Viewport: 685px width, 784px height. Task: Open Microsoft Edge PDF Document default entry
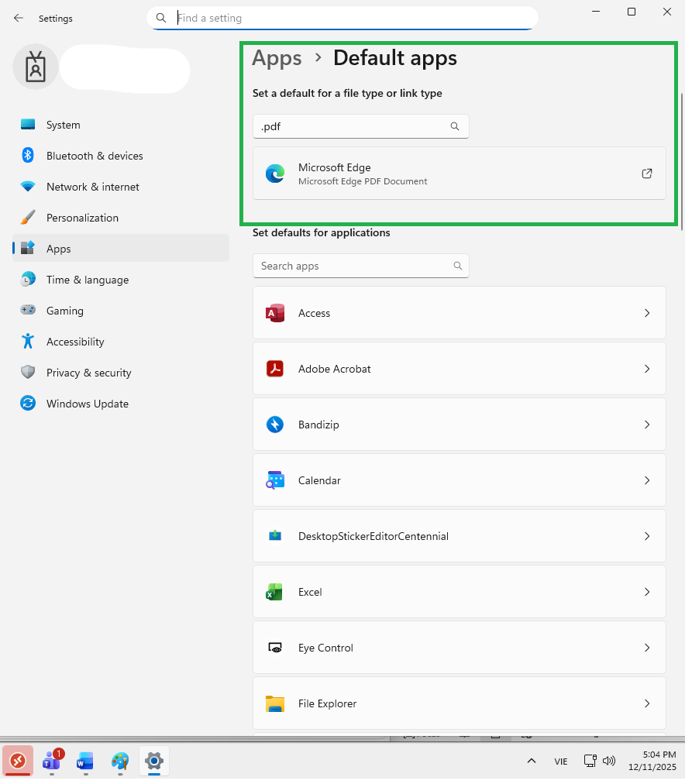(459, 174)
